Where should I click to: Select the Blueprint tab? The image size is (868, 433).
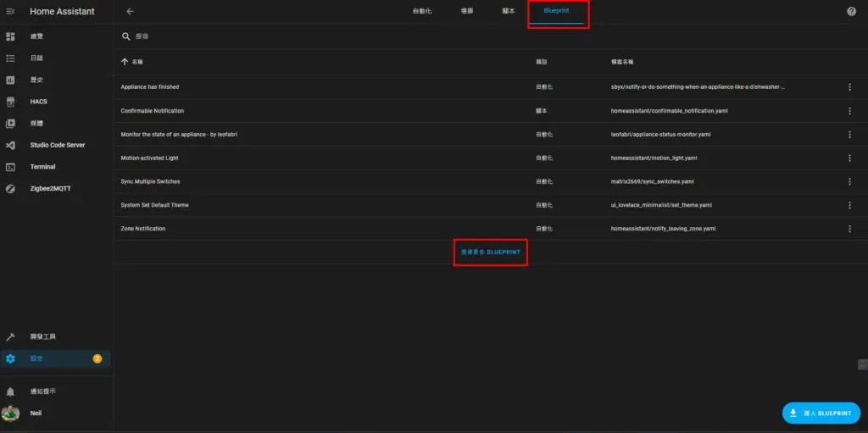point(556,11)
